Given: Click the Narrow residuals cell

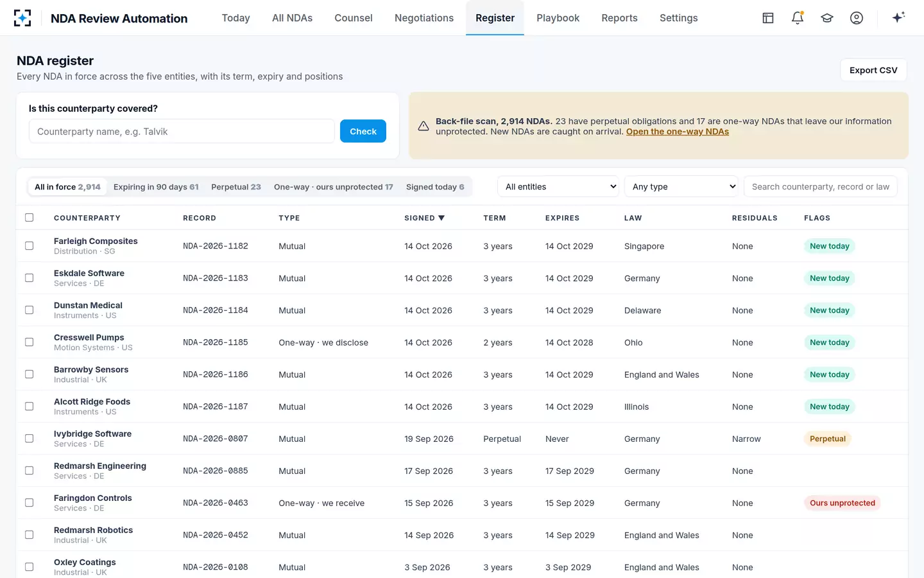Looking at the screenshot, I should 746,439.
